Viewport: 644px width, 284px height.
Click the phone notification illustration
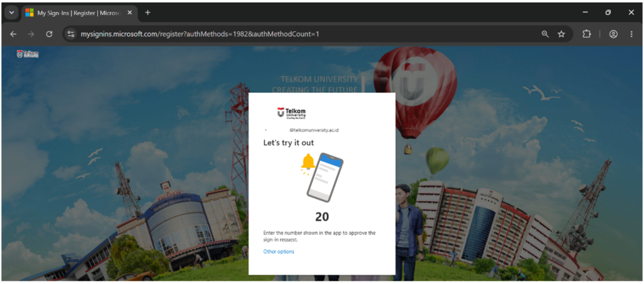(322, 177)
